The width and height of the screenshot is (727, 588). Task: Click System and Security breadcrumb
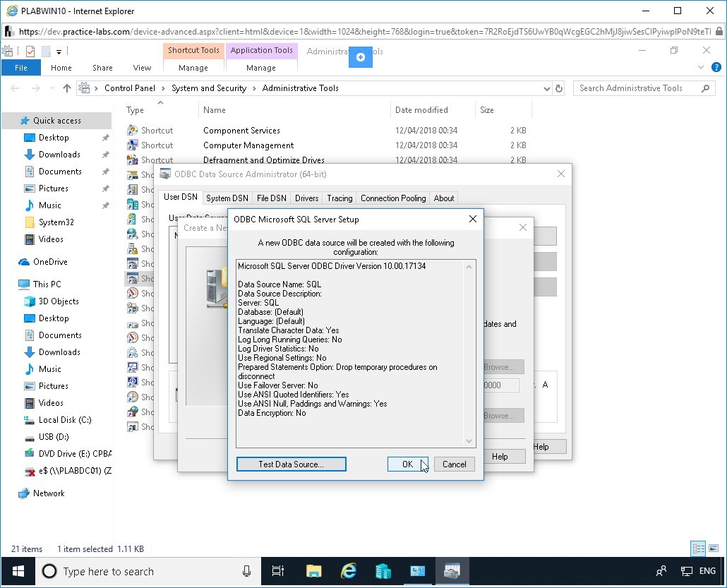coord(209,88)
